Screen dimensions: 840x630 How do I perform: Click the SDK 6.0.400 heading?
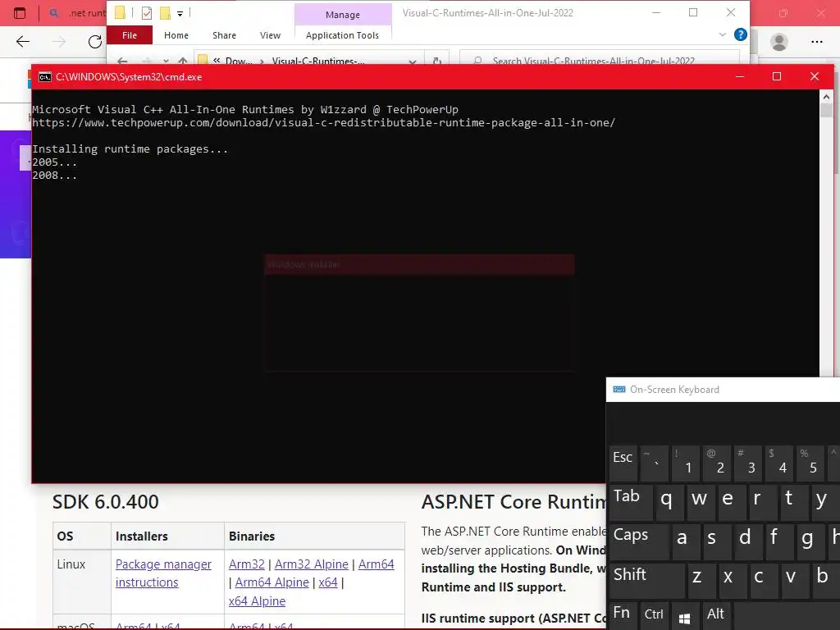(106, 502)
